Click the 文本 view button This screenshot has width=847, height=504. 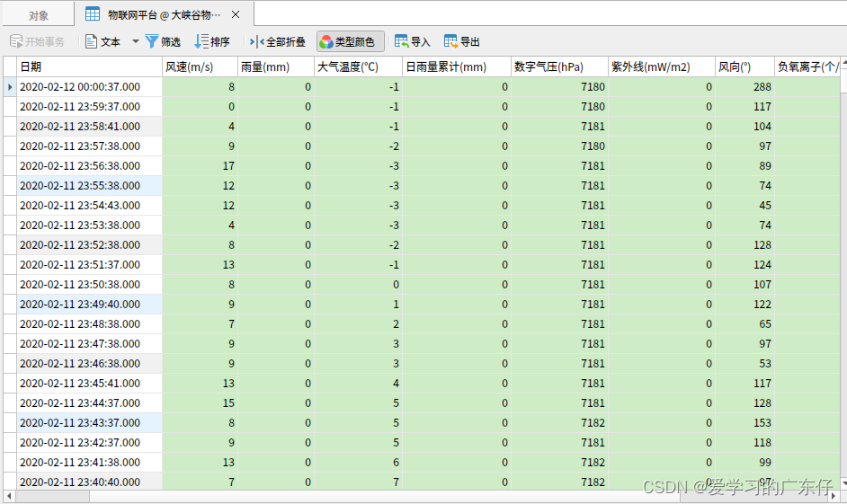103,41
